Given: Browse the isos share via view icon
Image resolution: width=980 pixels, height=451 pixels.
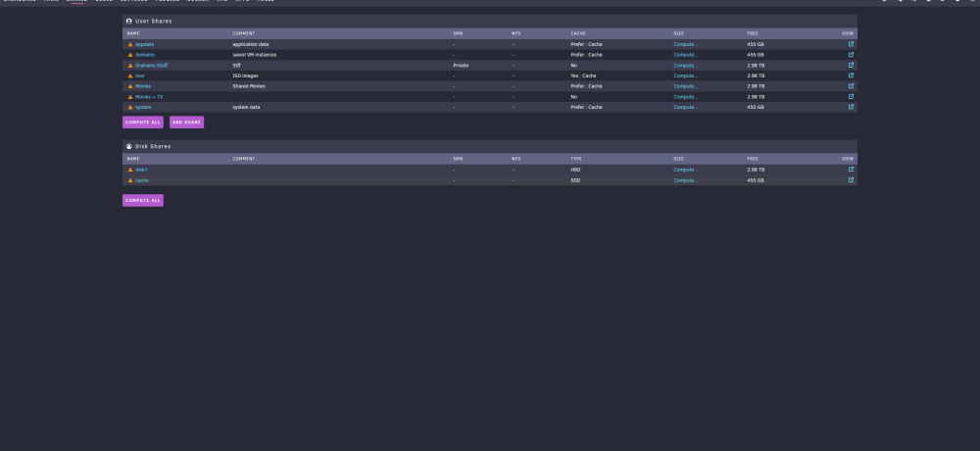Looking at the screenshot, I should point(851,75).
